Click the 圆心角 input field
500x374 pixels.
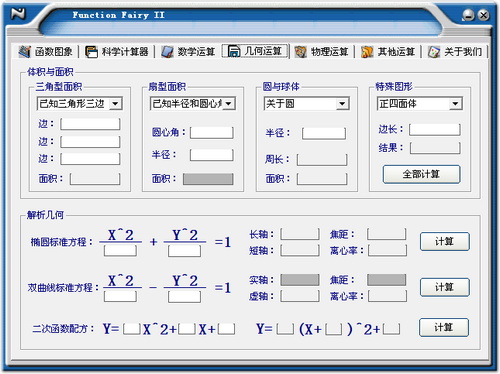click(x=212, y=132)
